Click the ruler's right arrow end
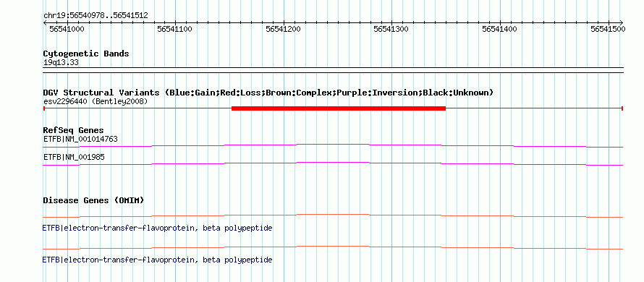 pyautogui.click(x=621, y=22)
